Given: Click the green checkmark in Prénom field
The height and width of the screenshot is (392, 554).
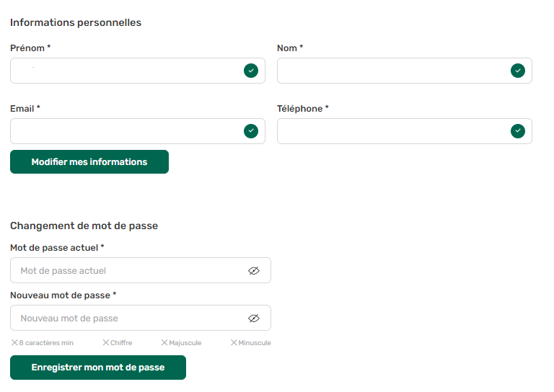Looking at the screenshot, I should (x=251, y=71).
